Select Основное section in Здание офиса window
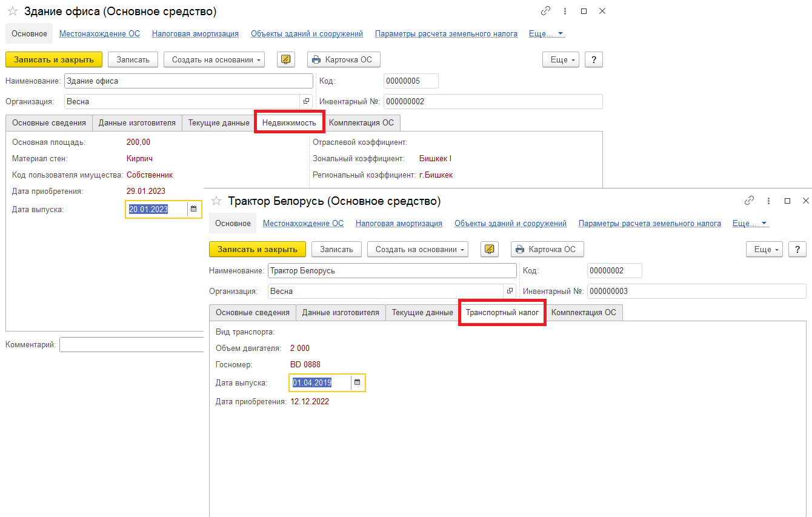 pyautogui.click(x=29, y=34)
